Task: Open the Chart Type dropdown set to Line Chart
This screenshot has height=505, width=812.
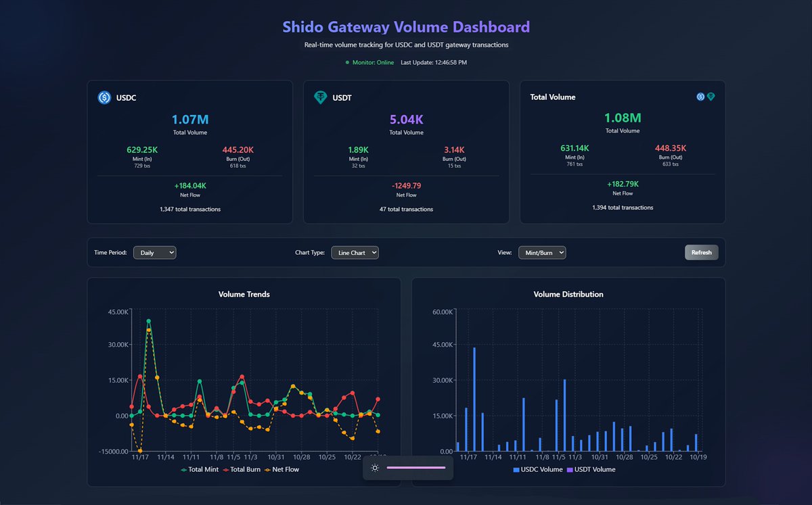Action: click(355, 252)
